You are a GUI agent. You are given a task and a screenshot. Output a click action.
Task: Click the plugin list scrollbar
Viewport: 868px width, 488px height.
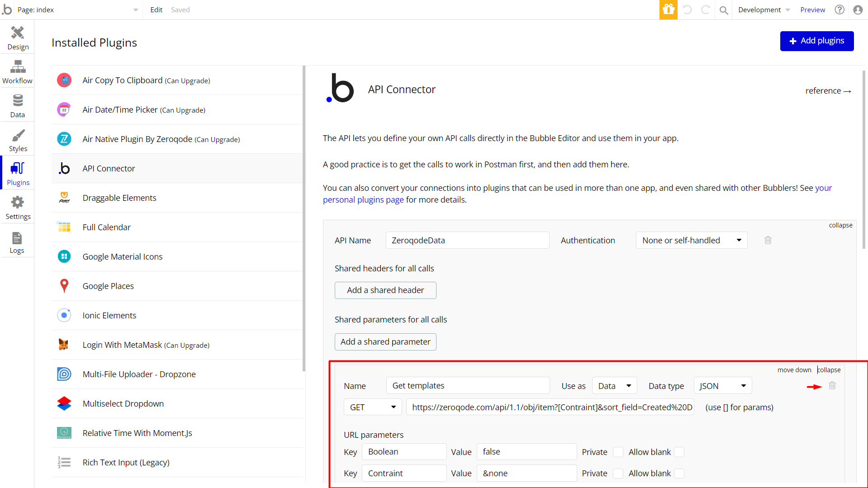tap(304, 219)
